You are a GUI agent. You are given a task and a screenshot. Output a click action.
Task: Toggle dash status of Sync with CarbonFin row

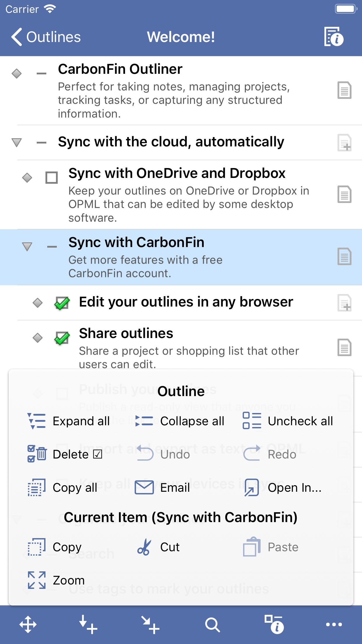pyautogui.click(x=52, y=247)
